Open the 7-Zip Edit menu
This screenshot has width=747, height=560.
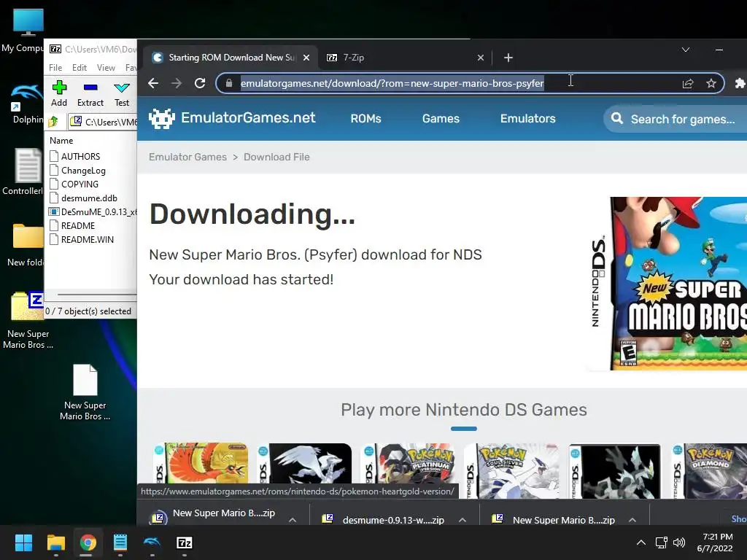click(79, 68)
